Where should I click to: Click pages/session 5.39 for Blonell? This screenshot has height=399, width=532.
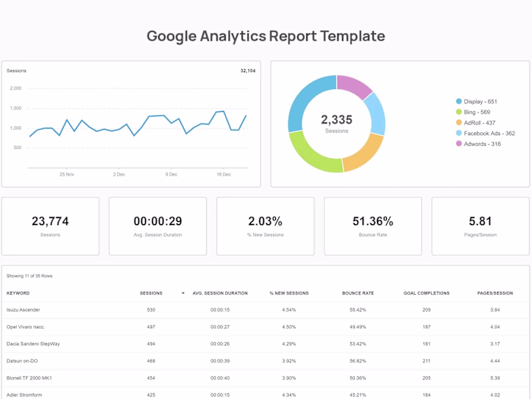coord(495,378)
